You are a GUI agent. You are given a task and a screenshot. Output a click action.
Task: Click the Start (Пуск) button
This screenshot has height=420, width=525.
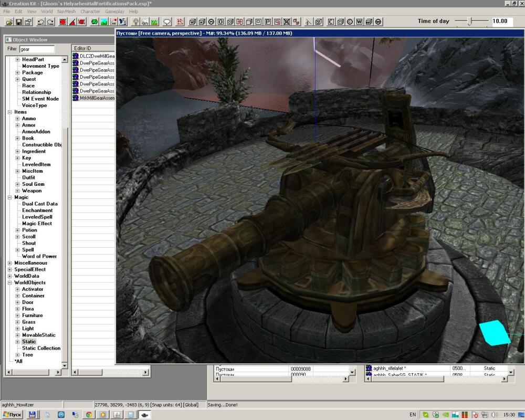[x=13, y=415]
